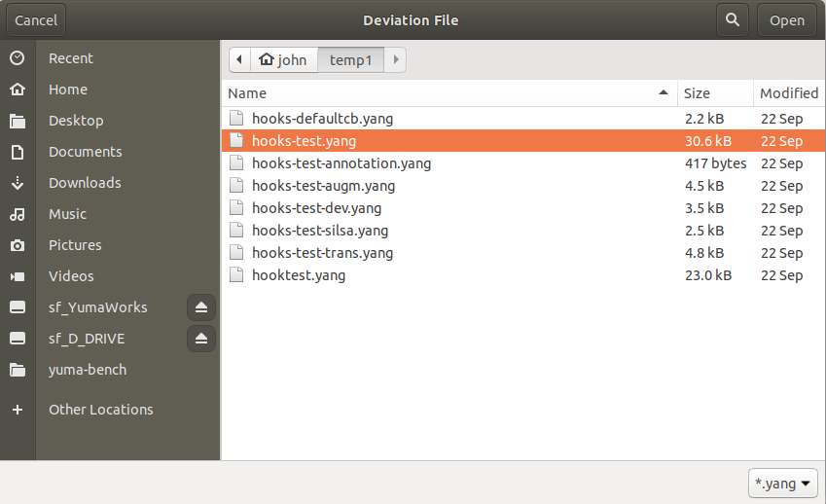Click the file icon of hooks-test-trans.yang
This screenshot has height=504, width=826.
point(236,252)
